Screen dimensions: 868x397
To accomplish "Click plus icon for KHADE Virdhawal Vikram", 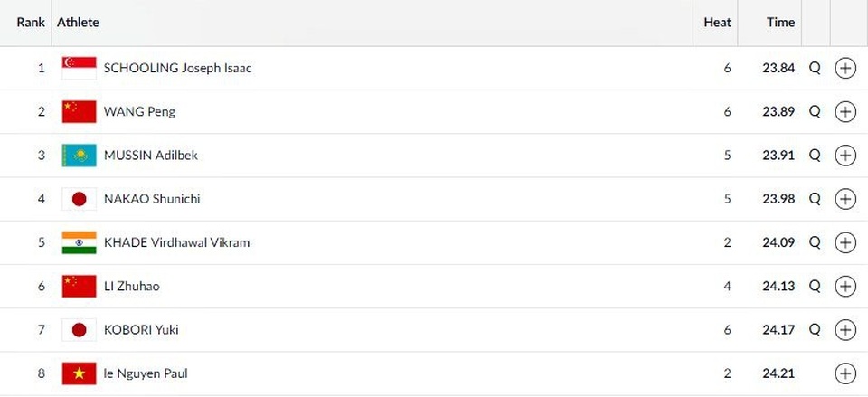I will coord(844,242).
